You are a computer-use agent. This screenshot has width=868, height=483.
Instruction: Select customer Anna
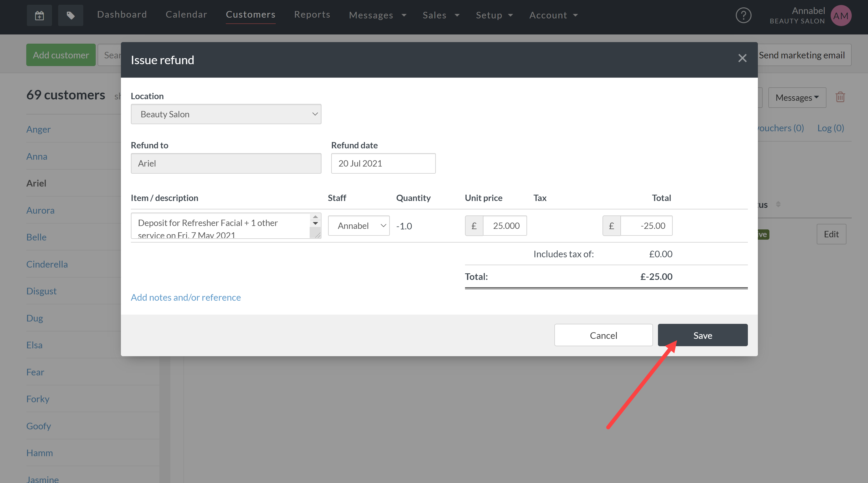tap(37, 156)
